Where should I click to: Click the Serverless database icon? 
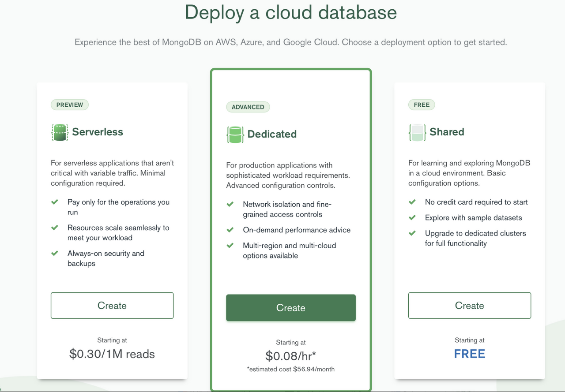coord(60,132)
